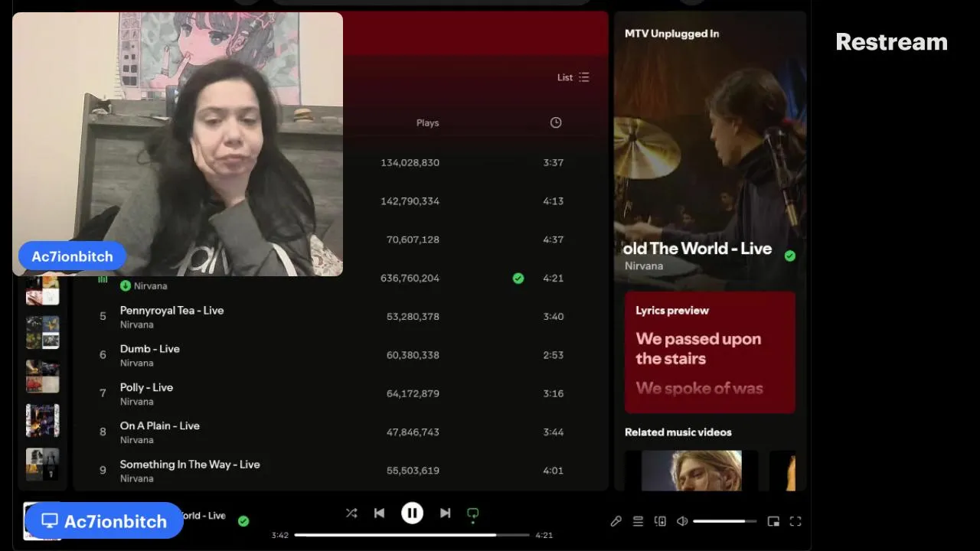Enter full screen mode icon

(795, 521)
